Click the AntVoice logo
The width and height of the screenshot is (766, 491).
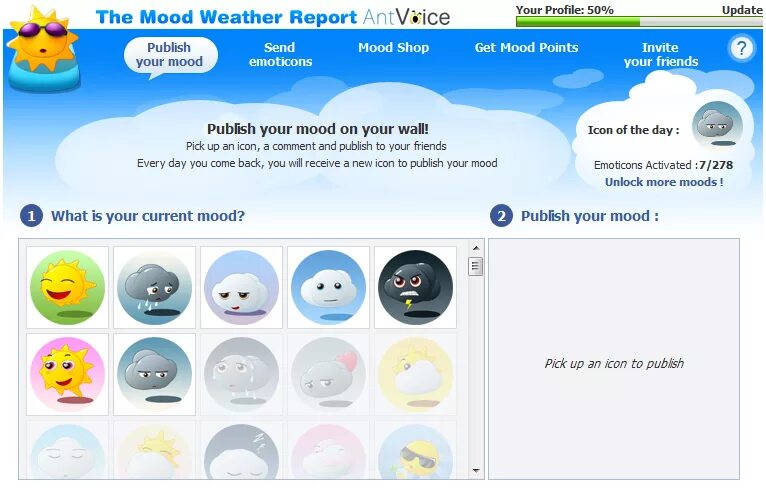coord(406,18)
